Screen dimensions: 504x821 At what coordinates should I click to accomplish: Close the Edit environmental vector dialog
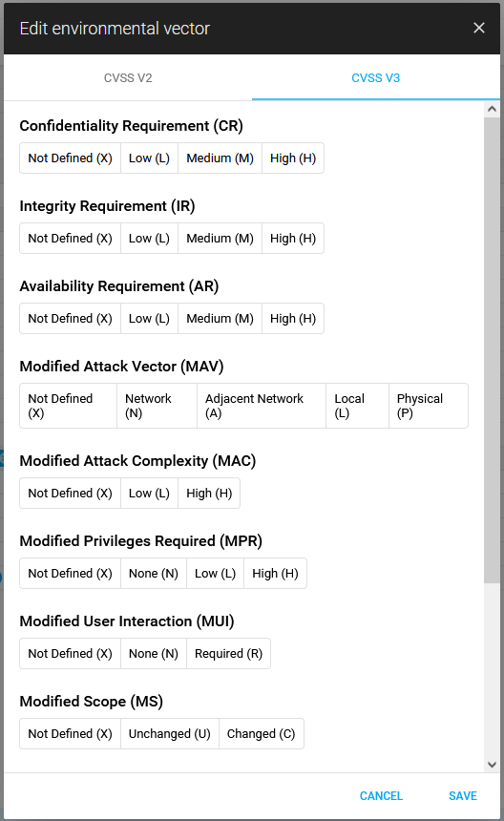tap(479, 28)
